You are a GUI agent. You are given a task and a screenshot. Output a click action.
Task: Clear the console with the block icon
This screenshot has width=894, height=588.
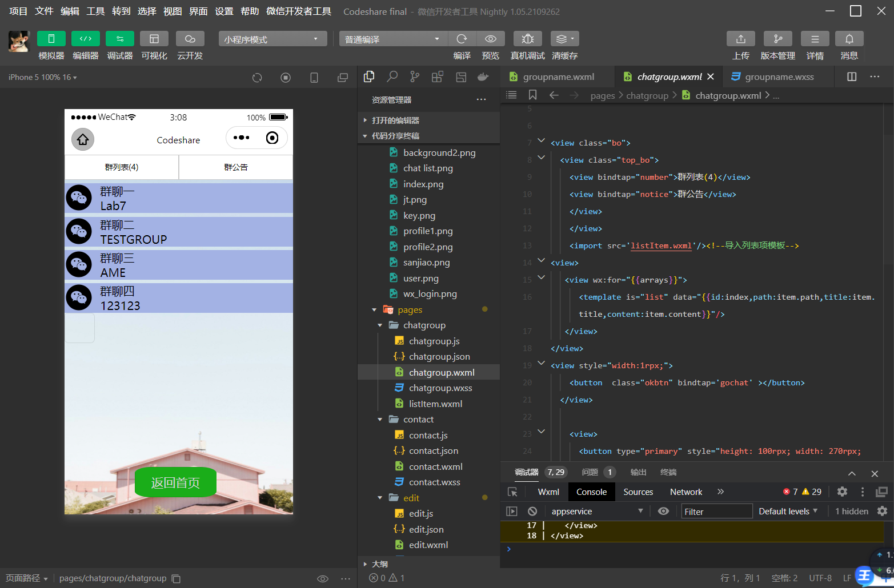pyautogui.click(x=532, y=511)
